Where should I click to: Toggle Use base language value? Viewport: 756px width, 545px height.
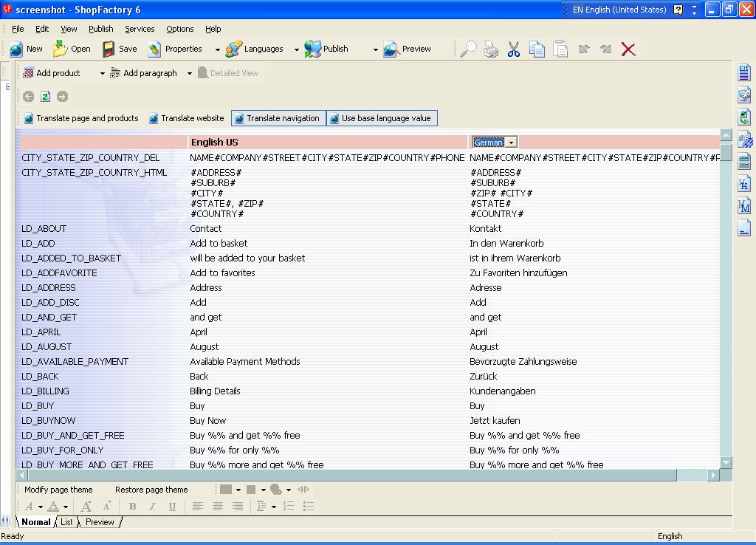pos(382,118)
